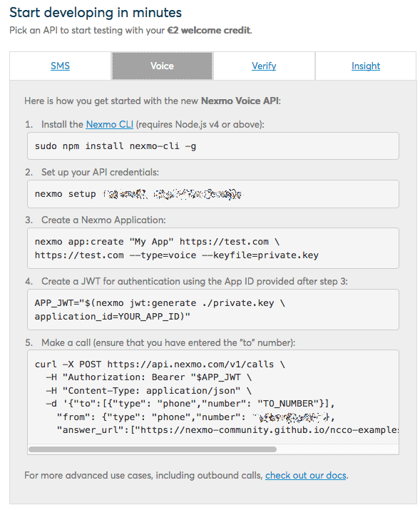Open the Insight tab

[x=366, y=66]
